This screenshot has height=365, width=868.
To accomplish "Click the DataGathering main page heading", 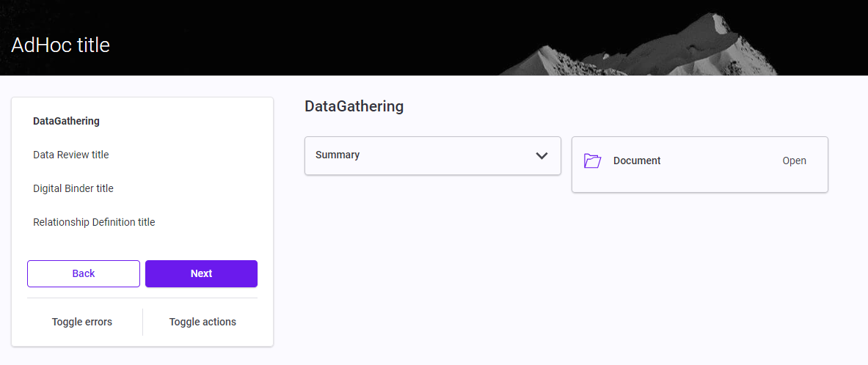I will [354, 106].
